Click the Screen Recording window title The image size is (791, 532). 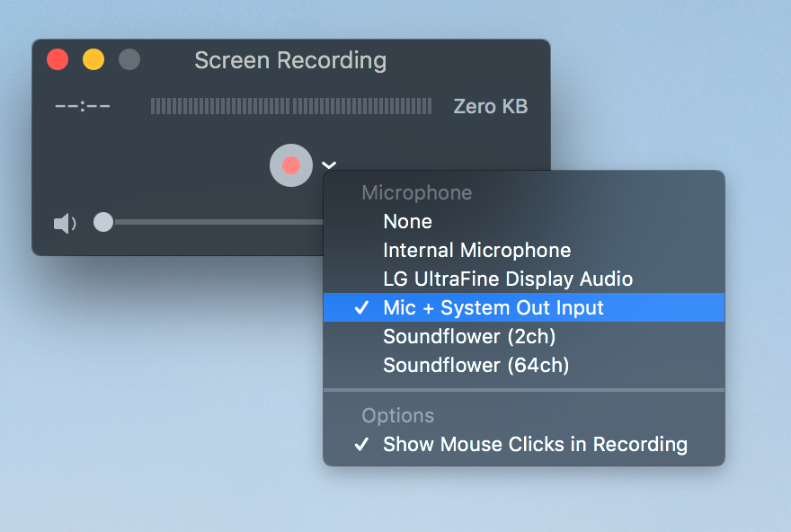pos(290,60)
